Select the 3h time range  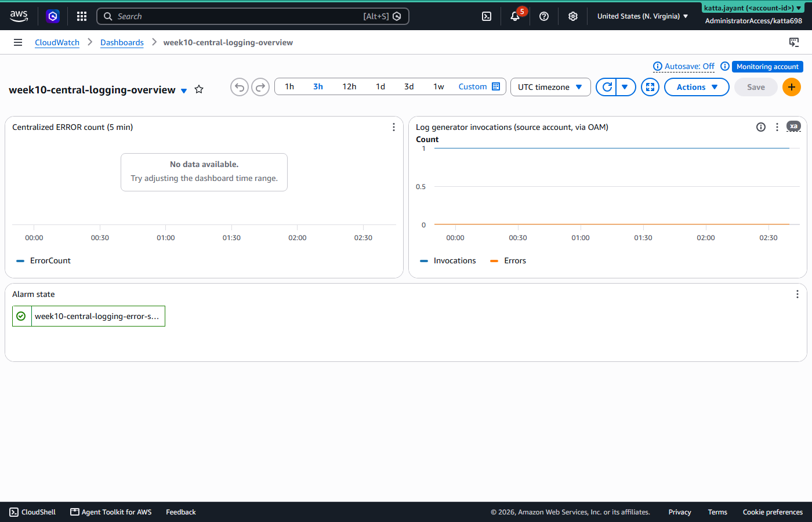click(x=318, y=86)
